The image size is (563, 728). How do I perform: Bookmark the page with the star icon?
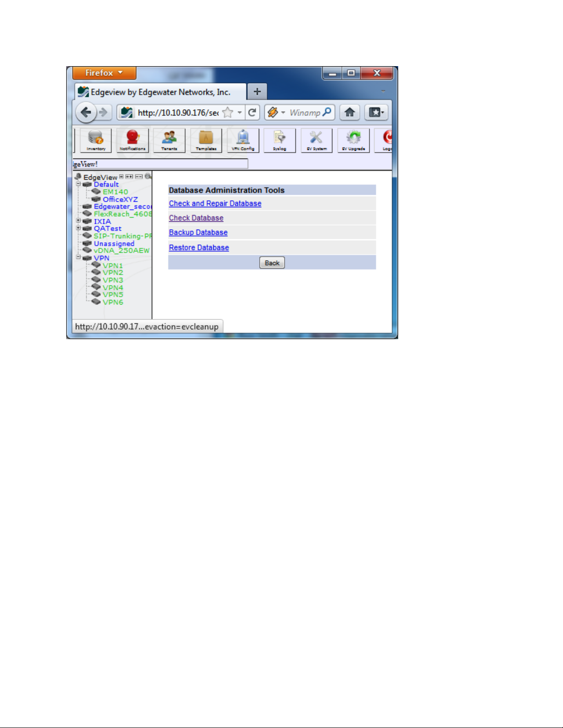(227, 113)
